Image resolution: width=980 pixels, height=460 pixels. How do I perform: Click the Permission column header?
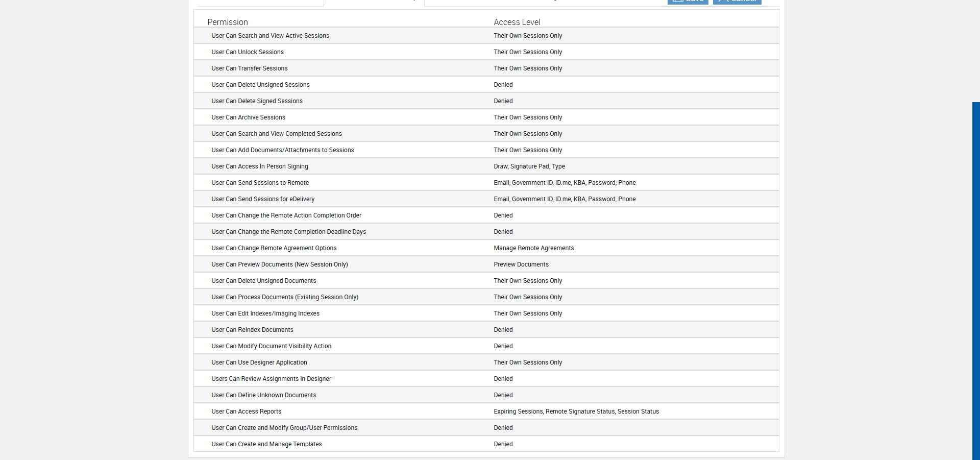click(228, 22)
